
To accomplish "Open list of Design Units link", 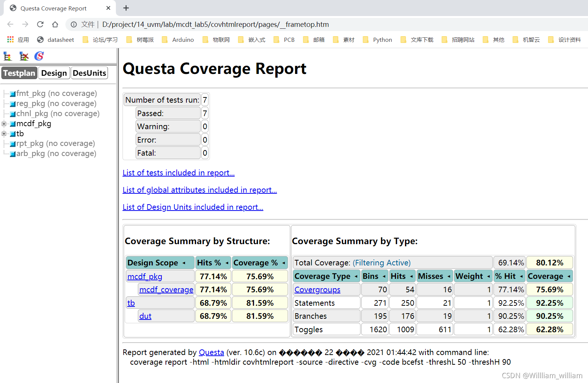I will tap(193, 207).
